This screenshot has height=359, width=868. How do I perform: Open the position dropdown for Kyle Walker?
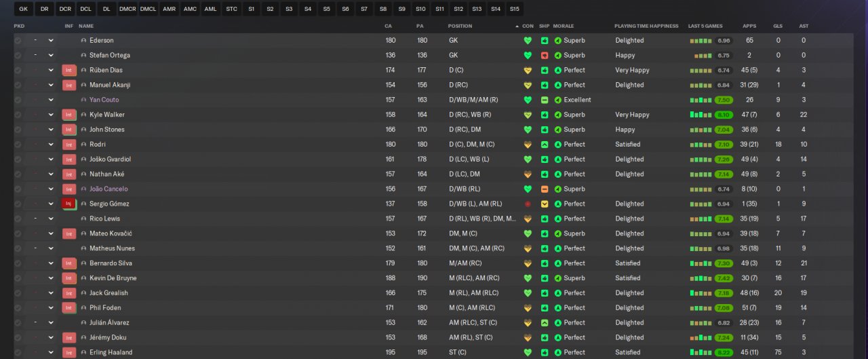(50, 115)
